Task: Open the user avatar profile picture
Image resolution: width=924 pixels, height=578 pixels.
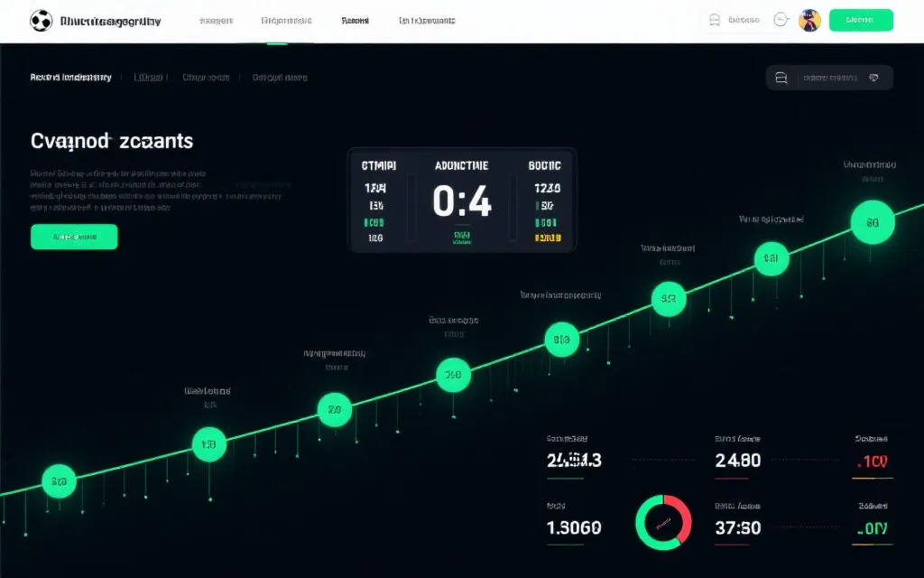Action: coord(809,21)
